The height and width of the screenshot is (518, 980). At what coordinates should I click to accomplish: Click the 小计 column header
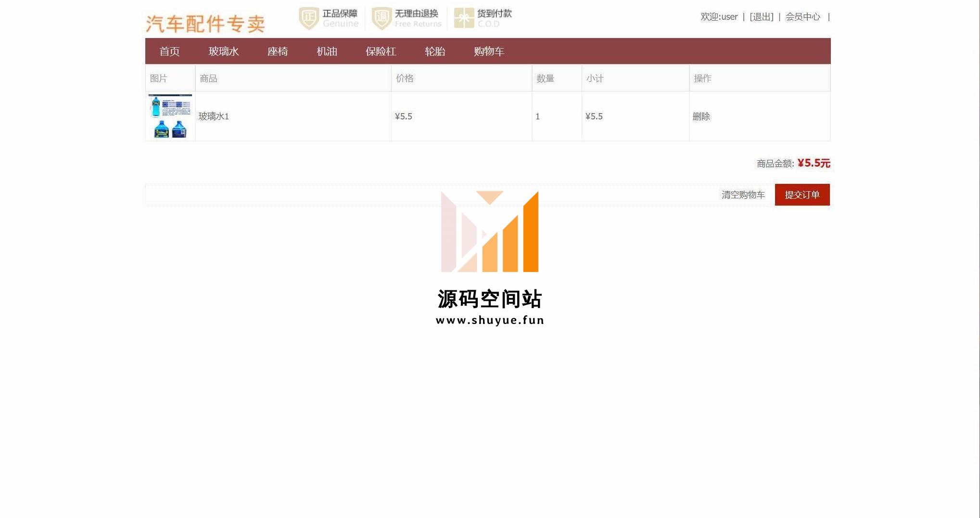[595, 78]
